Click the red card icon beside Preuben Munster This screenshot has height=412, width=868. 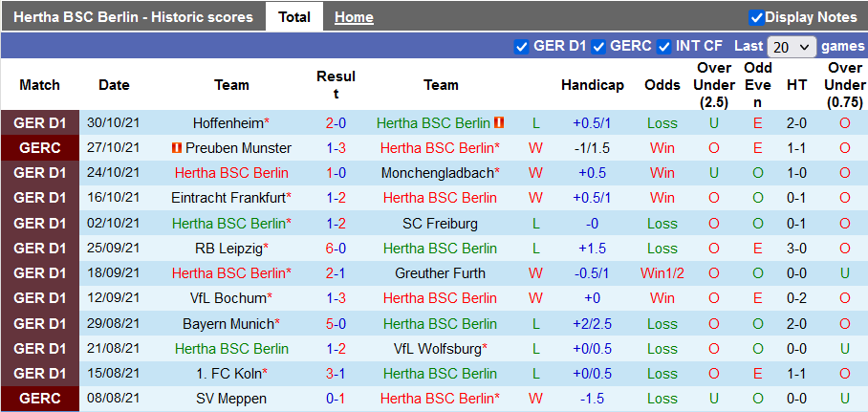point(176,148)
